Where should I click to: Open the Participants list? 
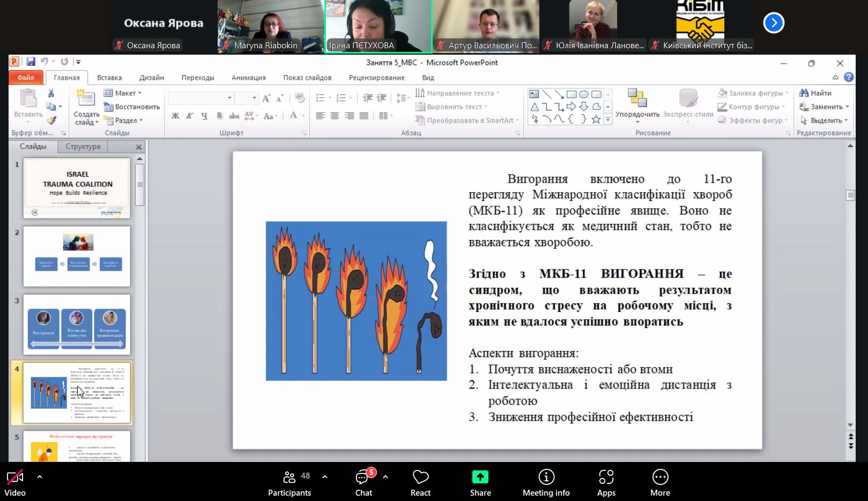click(290, 482)
